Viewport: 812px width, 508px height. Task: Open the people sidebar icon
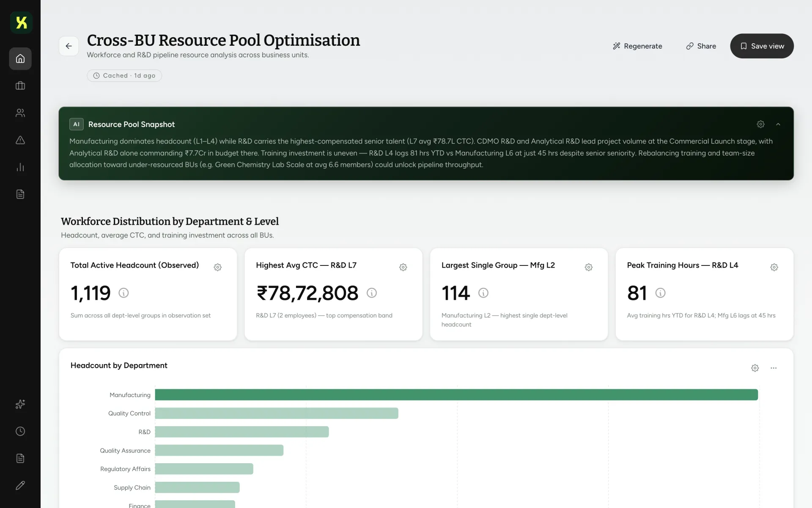20,113
